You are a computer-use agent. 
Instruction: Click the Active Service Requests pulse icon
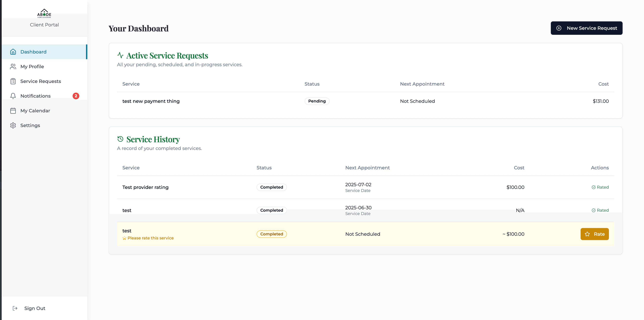[121, 55]
